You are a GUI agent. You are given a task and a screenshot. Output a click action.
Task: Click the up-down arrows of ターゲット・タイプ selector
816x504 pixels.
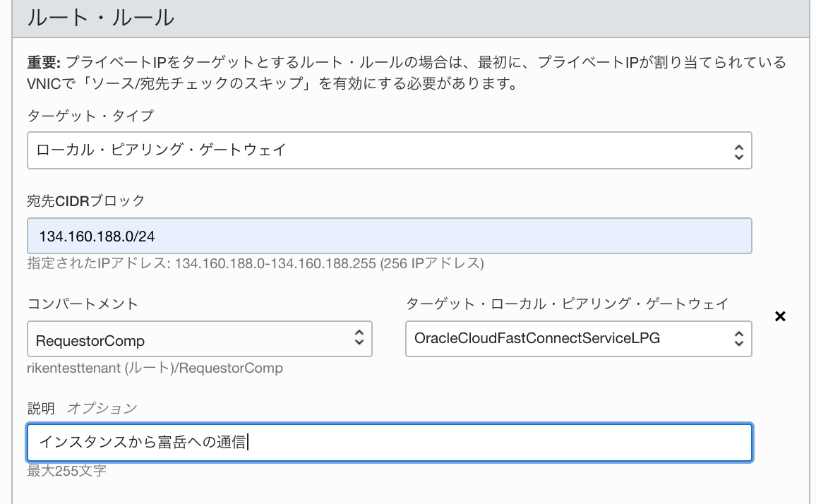[x=738, y=152]
